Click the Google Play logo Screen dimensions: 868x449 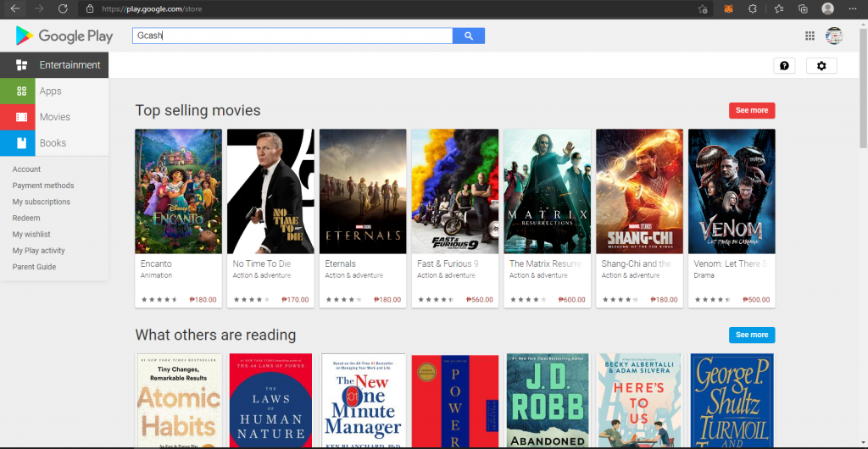pos(64,36)
